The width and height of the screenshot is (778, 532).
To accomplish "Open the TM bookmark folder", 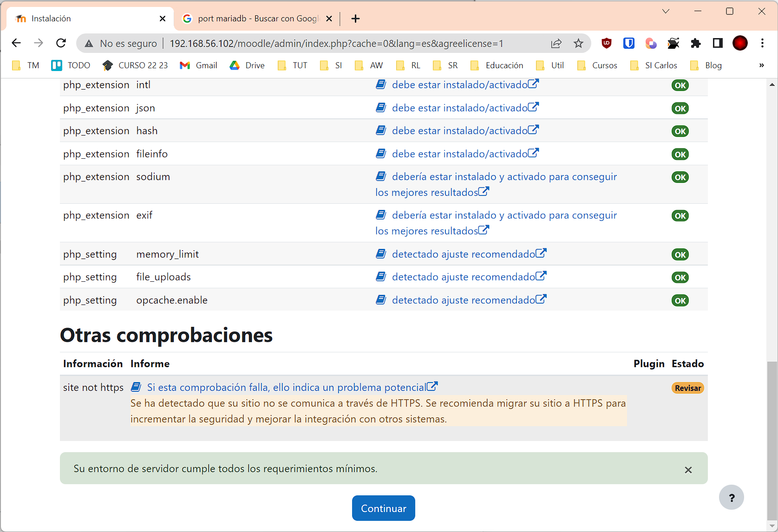I will coord(26,65).
